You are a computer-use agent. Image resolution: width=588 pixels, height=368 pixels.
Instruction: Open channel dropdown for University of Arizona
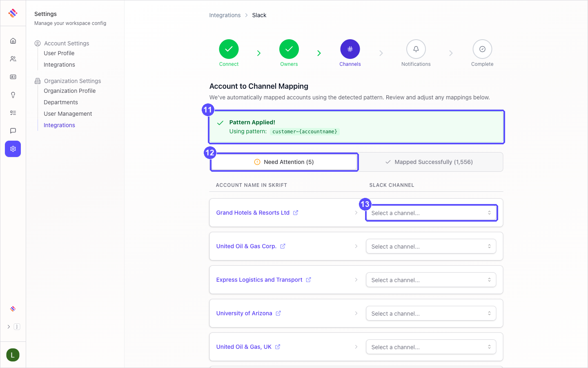[431, 313]
